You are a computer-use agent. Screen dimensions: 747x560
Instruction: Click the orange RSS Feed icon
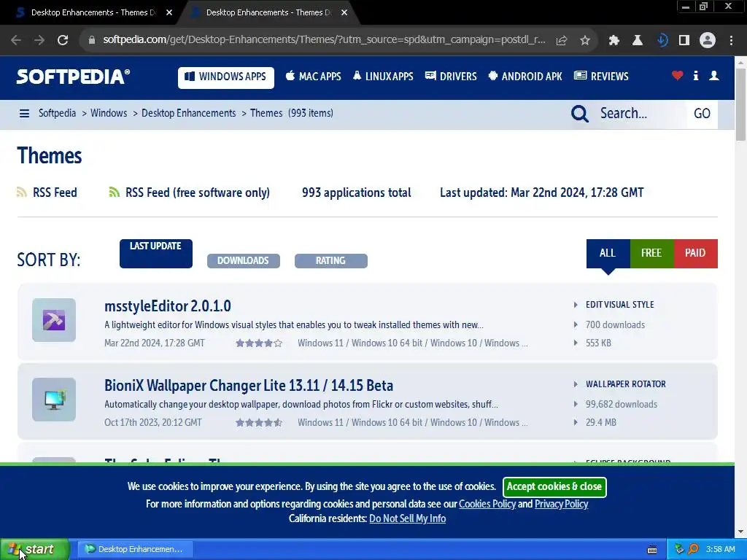click(x=21, y=192)
